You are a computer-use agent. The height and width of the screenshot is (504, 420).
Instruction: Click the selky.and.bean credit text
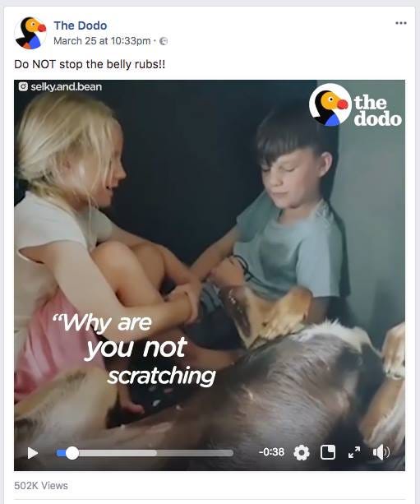click(67, 87)
